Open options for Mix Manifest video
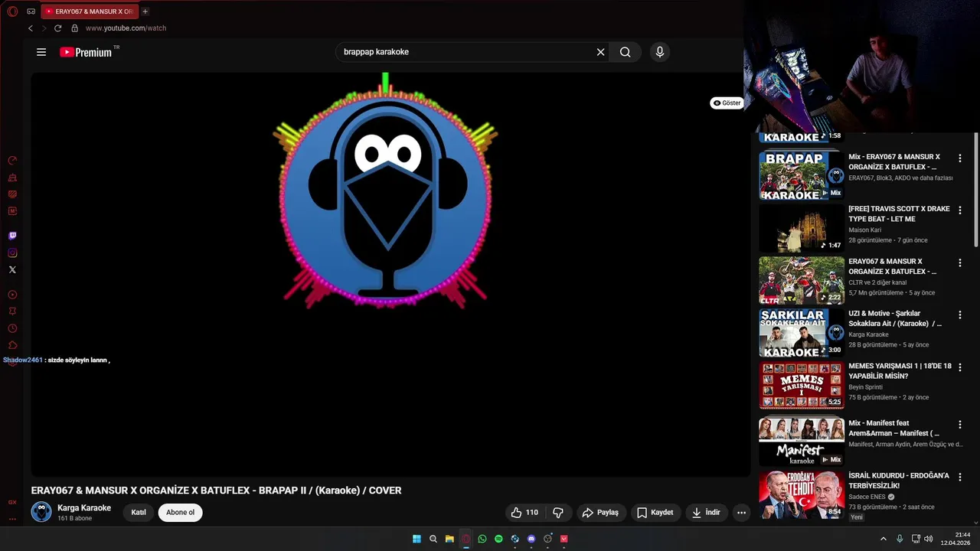980x551 pixels. pos(960,424)
